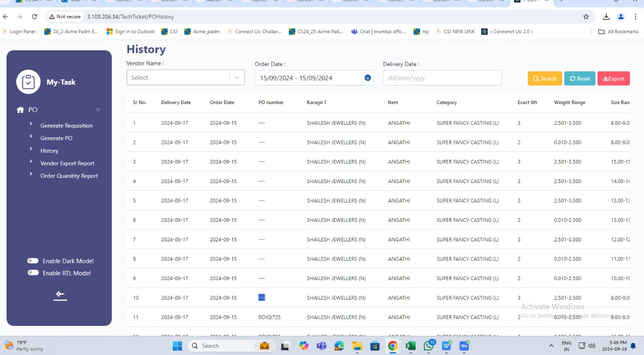Image resolution: width=644 pixels, height=355 pixels.
Task: Click the sidebar collapse back-arrow icon
Action: [60, 295]
